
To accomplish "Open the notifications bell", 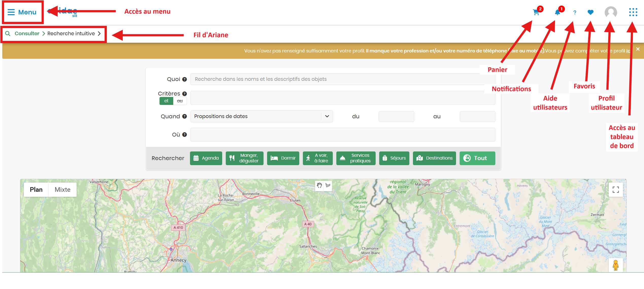I will click(557, 12).
